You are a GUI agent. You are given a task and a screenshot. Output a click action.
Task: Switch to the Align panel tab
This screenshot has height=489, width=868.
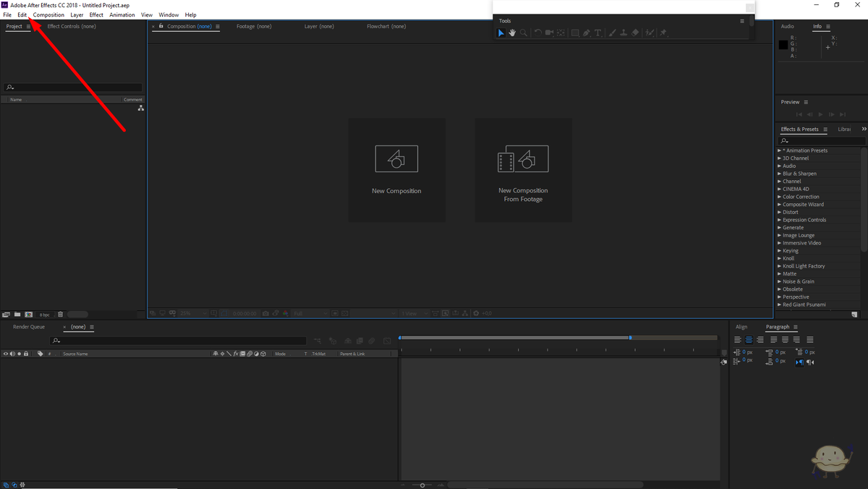[x=741, y=327]
